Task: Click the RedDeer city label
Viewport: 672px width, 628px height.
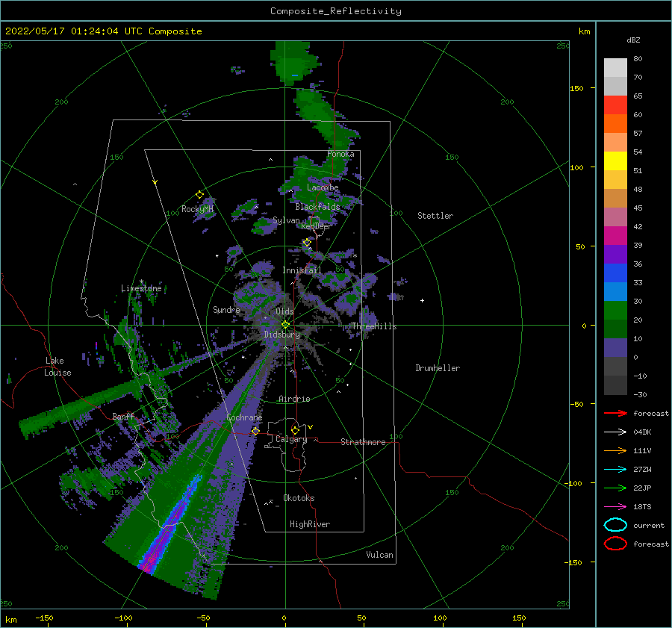Action: 317,226
